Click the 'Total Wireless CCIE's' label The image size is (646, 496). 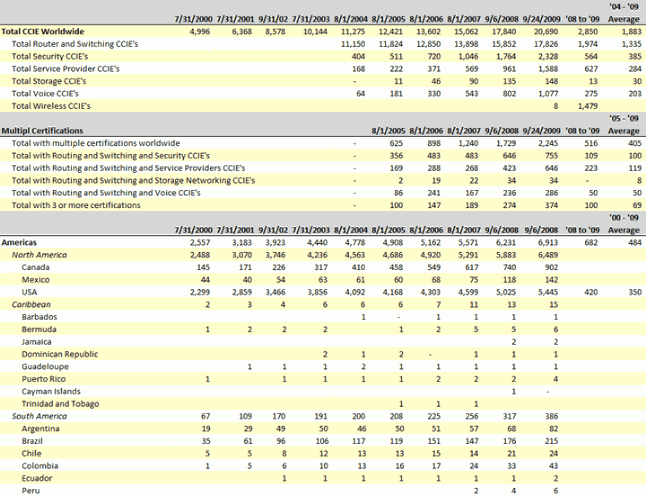click(x=51, y=106)
